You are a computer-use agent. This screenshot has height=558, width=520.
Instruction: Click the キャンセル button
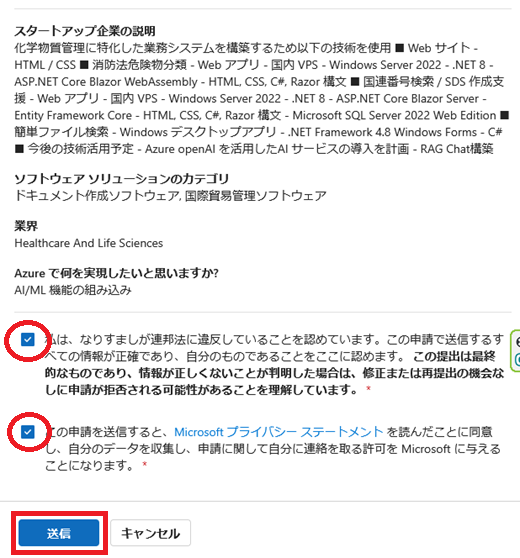pyautogui.click(x=150, y=533)
